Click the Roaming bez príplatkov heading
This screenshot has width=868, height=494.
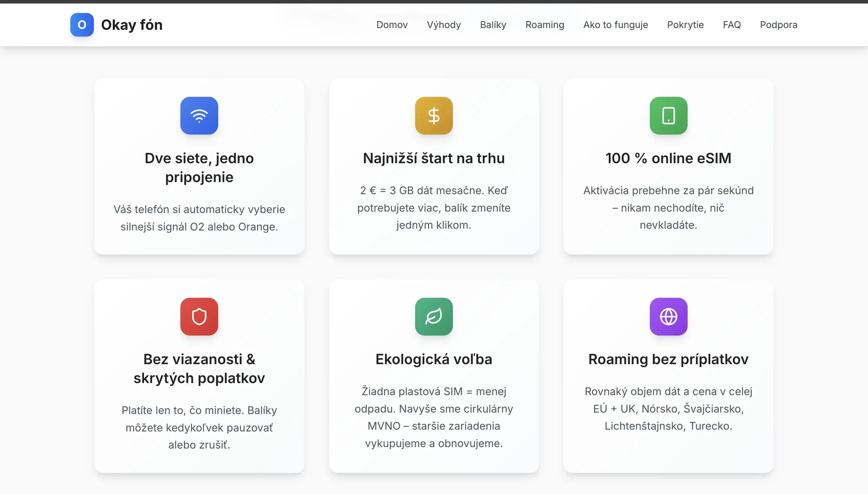coord(668,359)
